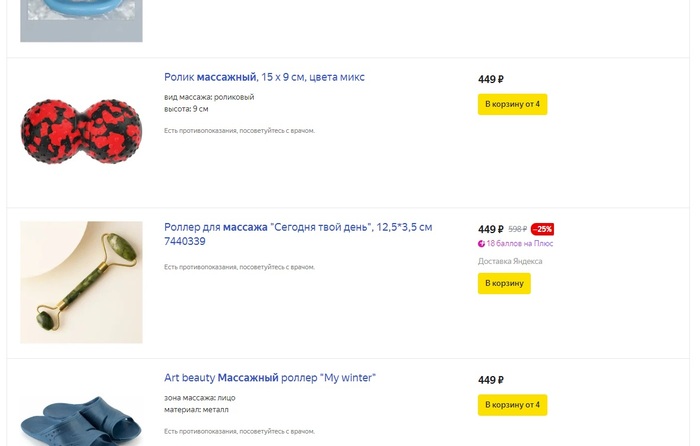Image resolution: width=700 pixels, height=446 pixels.
Task: Click the "Доставка Яндекса" delivery label
Action: [510, 262]
